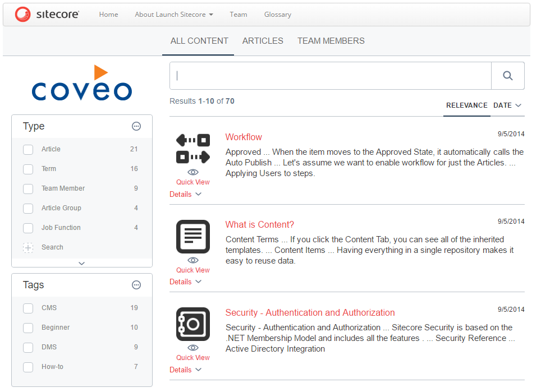Open Security - Authentication and Authorization link
The width and height of the screenshot is (541, 392).
pos(310,313)
